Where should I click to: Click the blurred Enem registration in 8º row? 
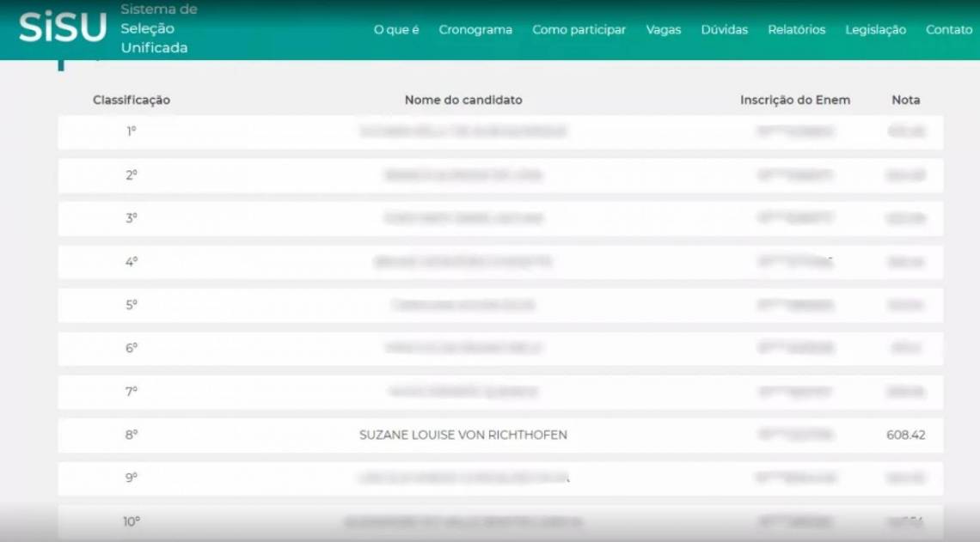point(795,435)
